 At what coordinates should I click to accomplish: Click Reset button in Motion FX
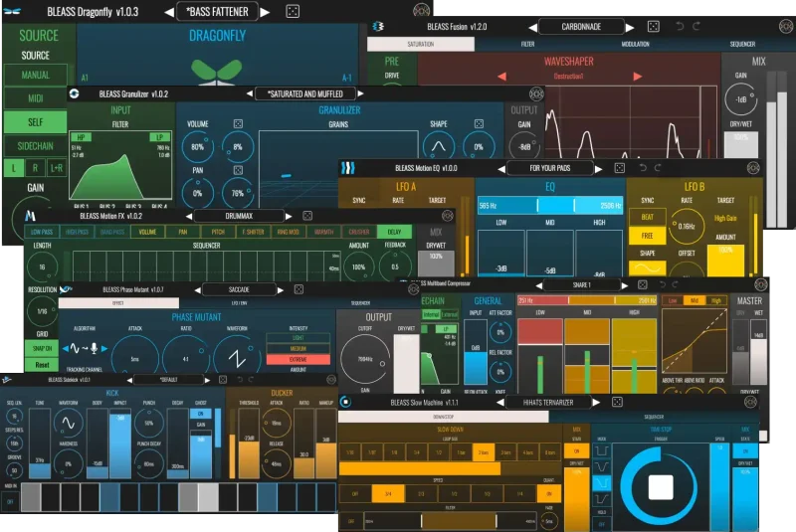(42, 365)
